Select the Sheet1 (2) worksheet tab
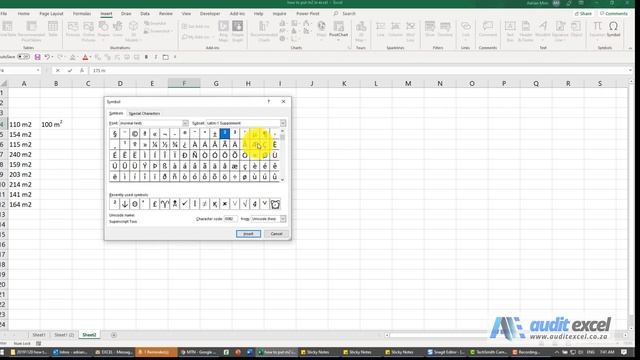The image size is (640, 360). [64, 335]
